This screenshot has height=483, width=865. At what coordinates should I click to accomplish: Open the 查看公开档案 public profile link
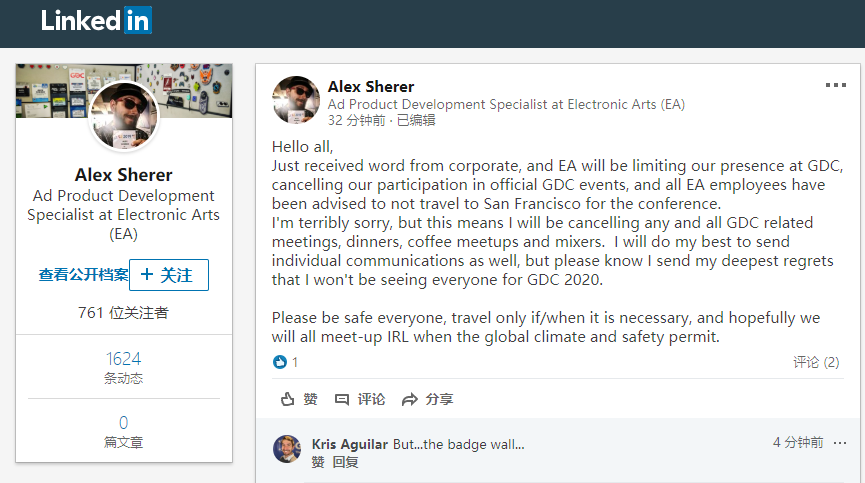(83, 275)
